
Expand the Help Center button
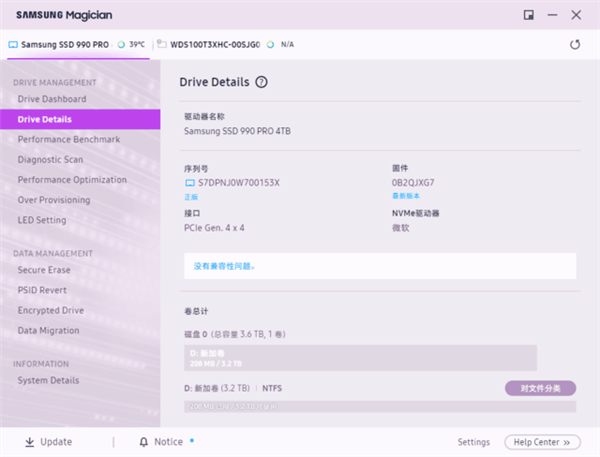coord(542,442)
